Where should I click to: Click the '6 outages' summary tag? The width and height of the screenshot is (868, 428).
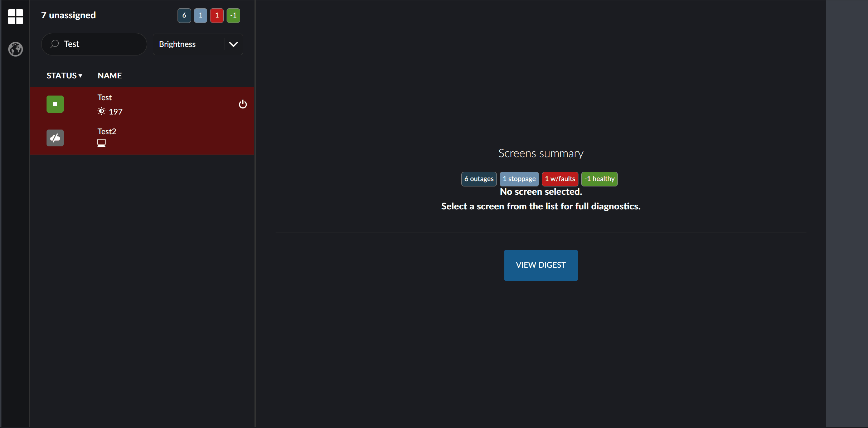coord(479,179)
